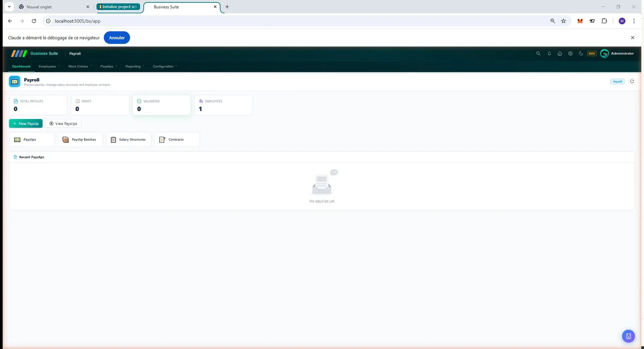The height and width of the screenshot is (349, 644).
Task: Click the Draft stat card
Action: tap(100, 105)
